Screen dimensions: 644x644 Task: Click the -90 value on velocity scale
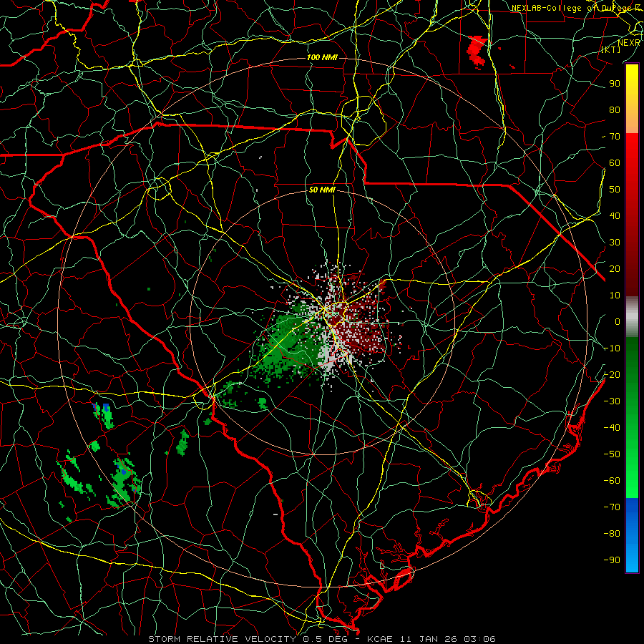(x=612, y=560)
